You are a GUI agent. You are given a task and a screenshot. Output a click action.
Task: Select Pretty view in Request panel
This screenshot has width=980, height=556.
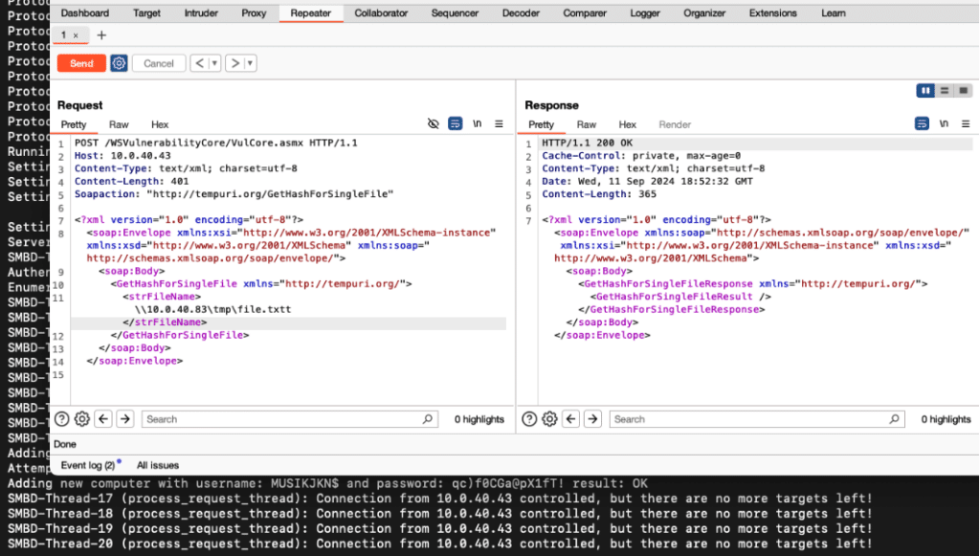(x=74, y=124)
